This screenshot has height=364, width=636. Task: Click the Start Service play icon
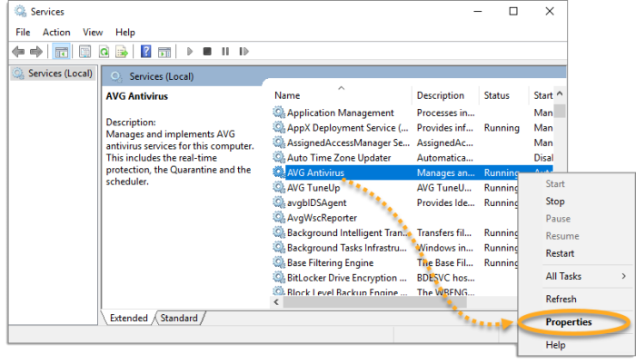189,52
